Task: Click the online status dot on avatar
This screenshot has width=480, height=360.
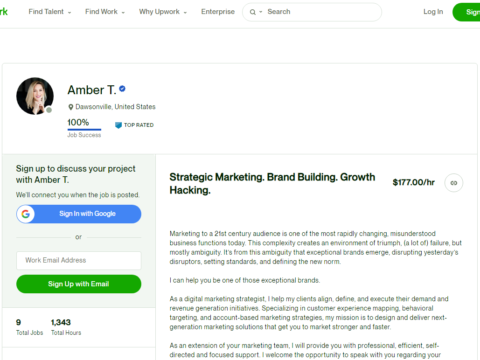Action: tap(49, 110)
